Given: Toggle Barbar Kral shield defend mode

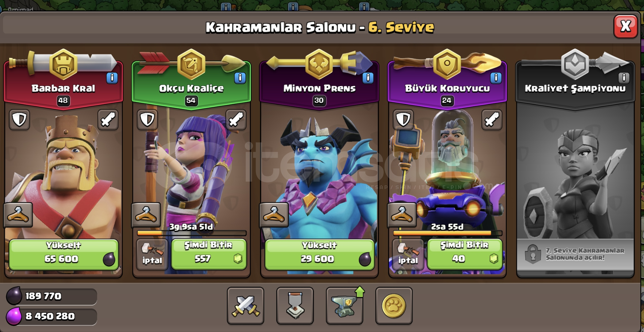Looking at the screenshot, I should [x=19, y=120].
